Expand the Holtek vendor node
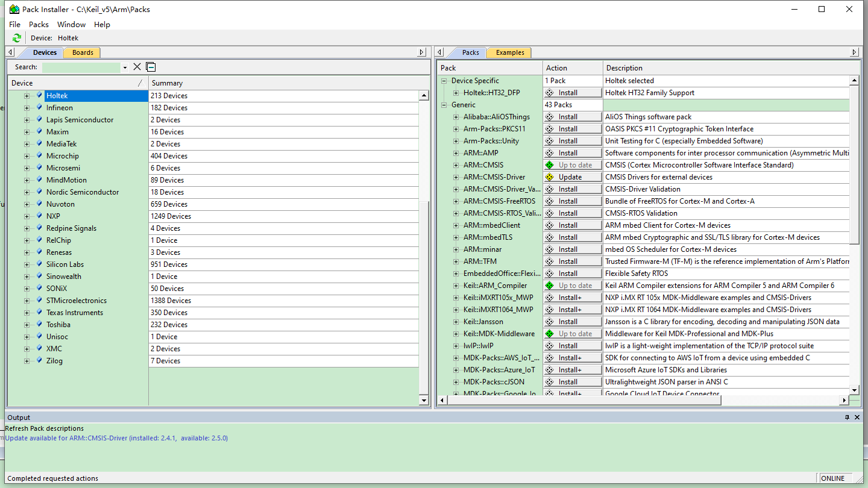The width and height of the screenshot is (868, 488). (27, 96)
